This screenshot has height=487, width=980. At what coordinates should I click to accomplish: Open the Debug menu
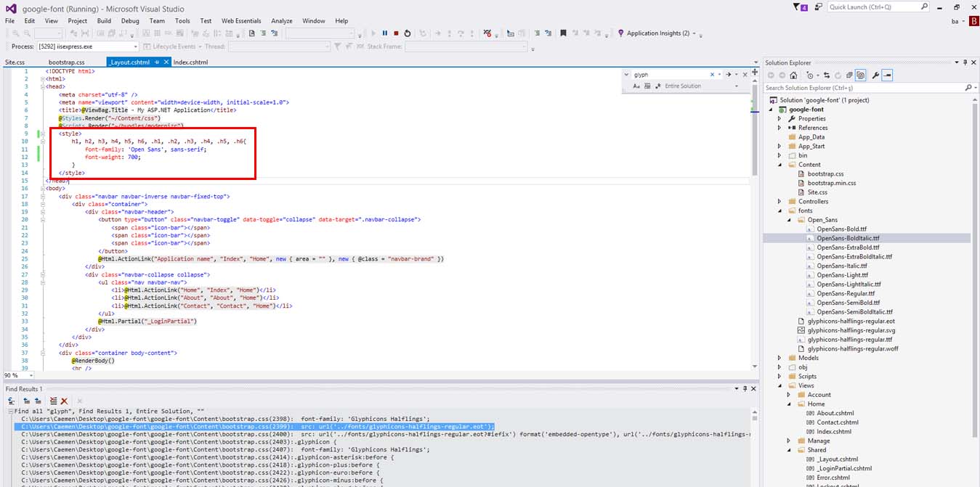[130, 21]
